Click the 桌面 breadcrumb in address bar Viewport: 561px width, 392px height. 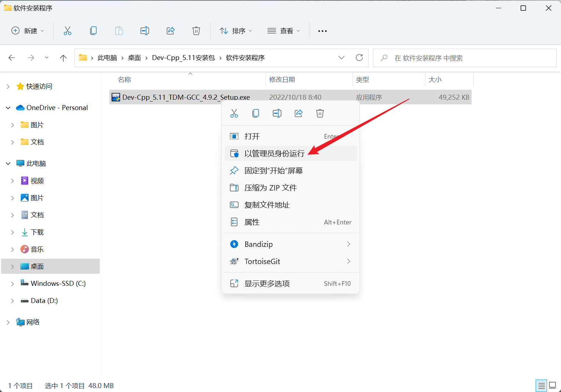pos(134,58)
